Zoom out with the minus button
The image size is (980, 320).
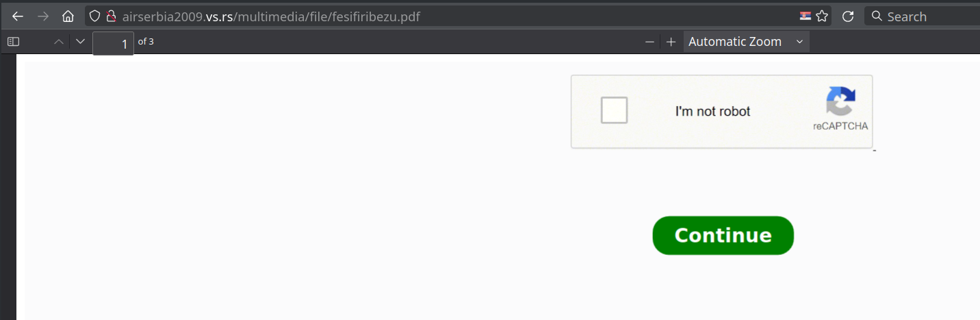pos(649,42)
